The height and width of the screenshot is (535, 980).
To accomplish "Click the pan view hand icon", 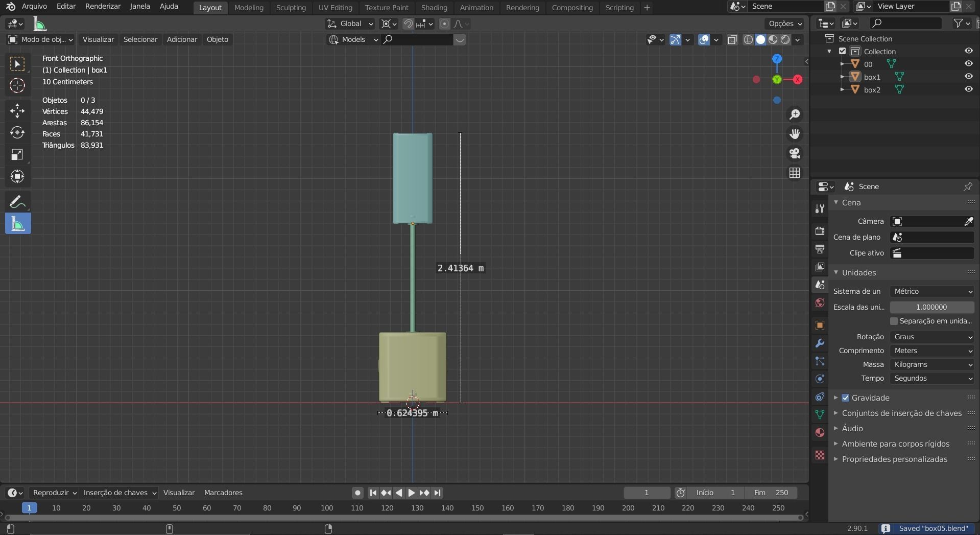I will point(794,134).
